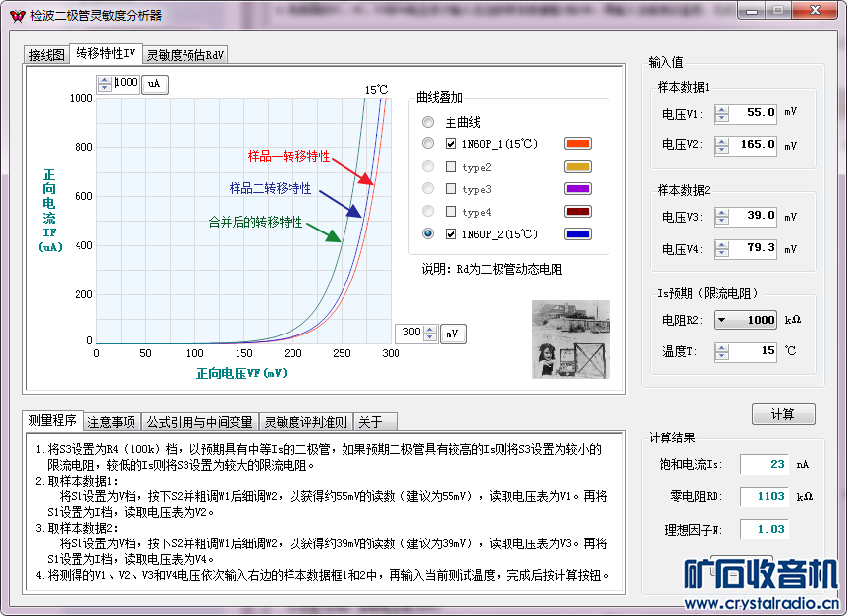The width and height of the screenshot is (847, 616).
Task: Click the 电压V3 spinner arrows
Action: coord(721,217)
